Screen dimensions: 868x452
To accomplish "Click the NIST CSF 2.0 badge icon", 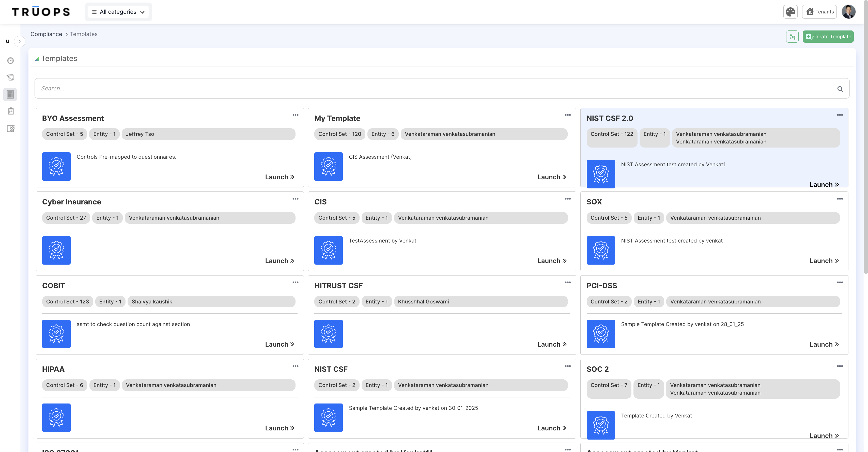I will tap(601, 174).
